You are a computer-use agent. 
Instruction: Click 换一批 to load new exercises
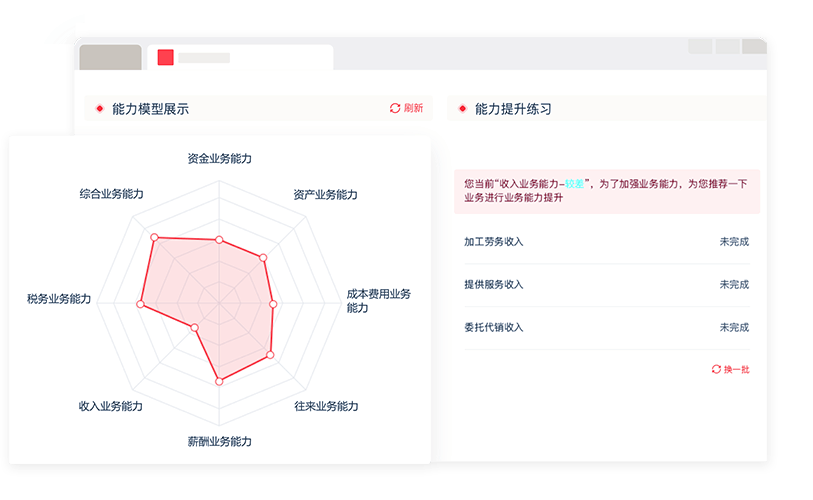pyautogui.click(x=736, y=369)
